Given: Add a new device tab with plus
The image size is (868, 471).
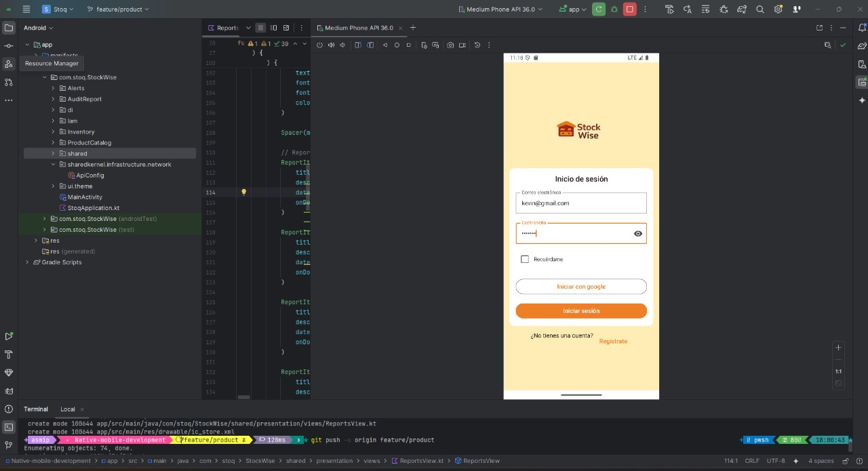Looking at the screenshot, I should [413, 28].
